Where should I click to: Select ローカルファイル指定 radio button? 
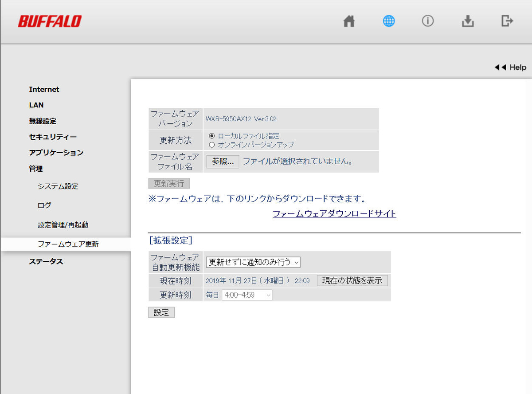pyautogui.click(x=211, y=136)
